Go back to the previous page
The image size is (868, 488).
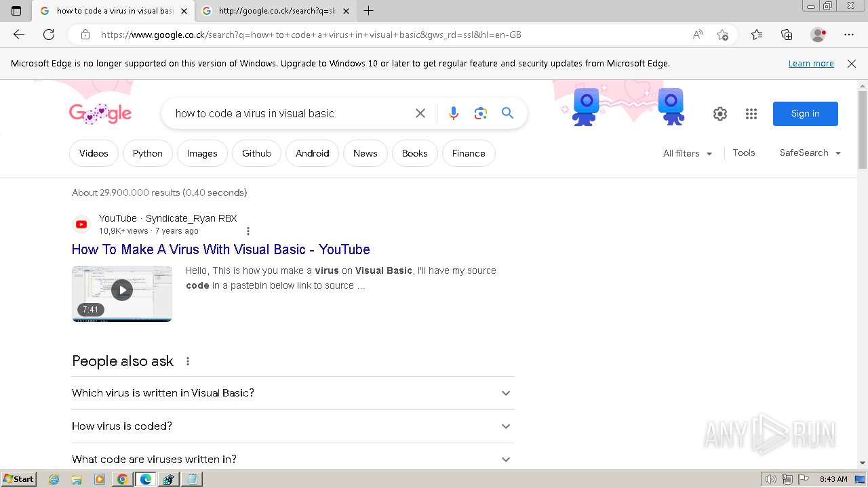[x=19, y=35]
